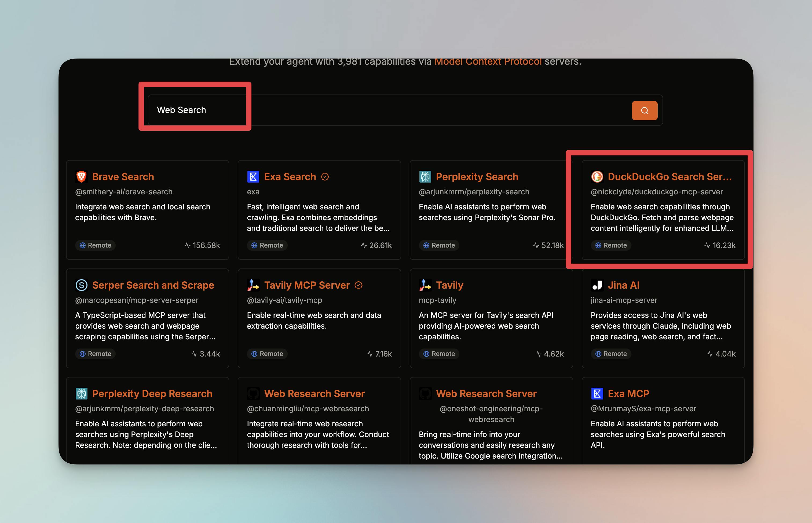Viewport: 812px width, 523px height.
Task: Click the Brave Search lion logo icon
Action: tap(82, 177)
